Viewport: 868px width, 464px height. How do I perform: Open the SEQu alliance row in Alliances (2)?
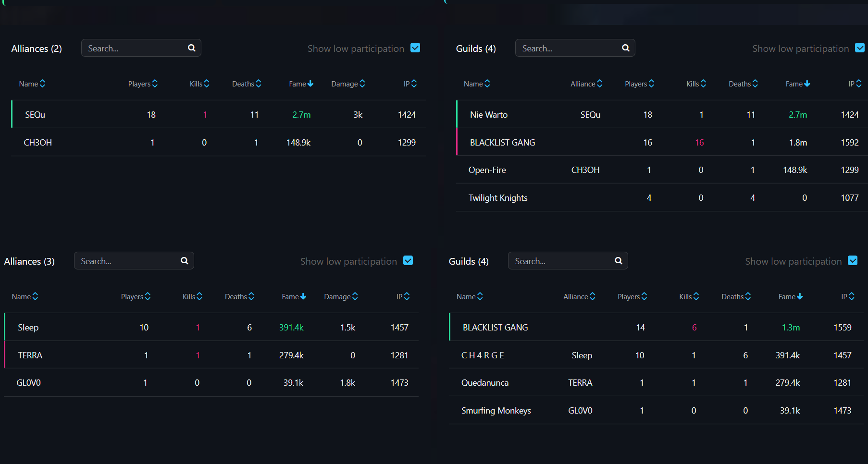(x=219, y=114)
